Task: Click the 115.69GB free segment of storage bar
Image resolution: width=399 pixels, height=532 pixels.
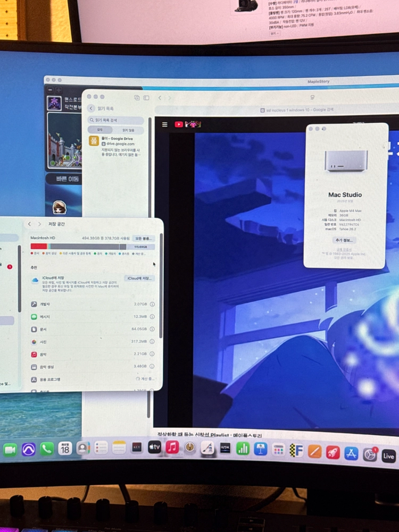Action: [140, 247]
